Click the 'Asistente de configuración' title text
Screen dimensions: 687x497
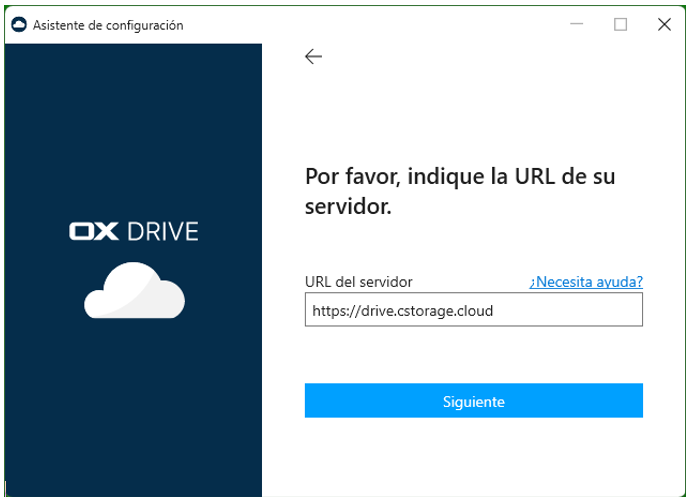(108, 25)
